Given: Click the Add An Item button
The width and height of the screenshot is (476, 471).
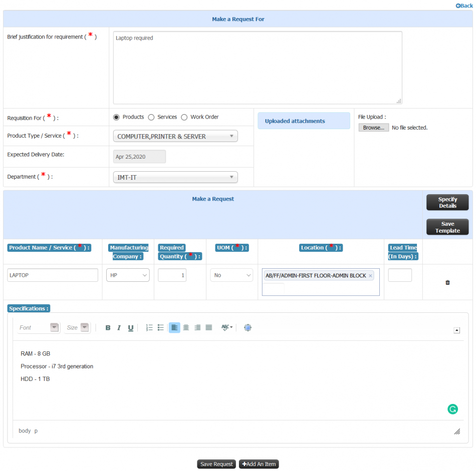Looking at the screenshot, I should tap(259, 464).
